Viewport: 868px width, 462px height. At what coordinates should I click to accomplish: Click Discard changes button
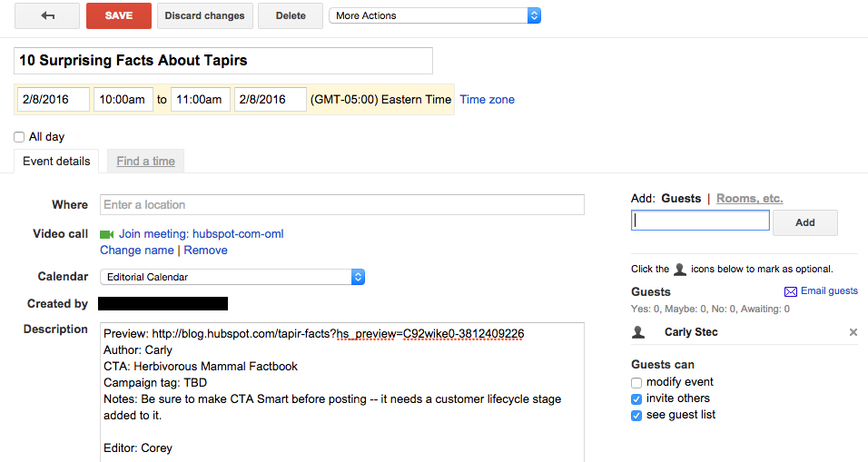(x=205, y=15)
